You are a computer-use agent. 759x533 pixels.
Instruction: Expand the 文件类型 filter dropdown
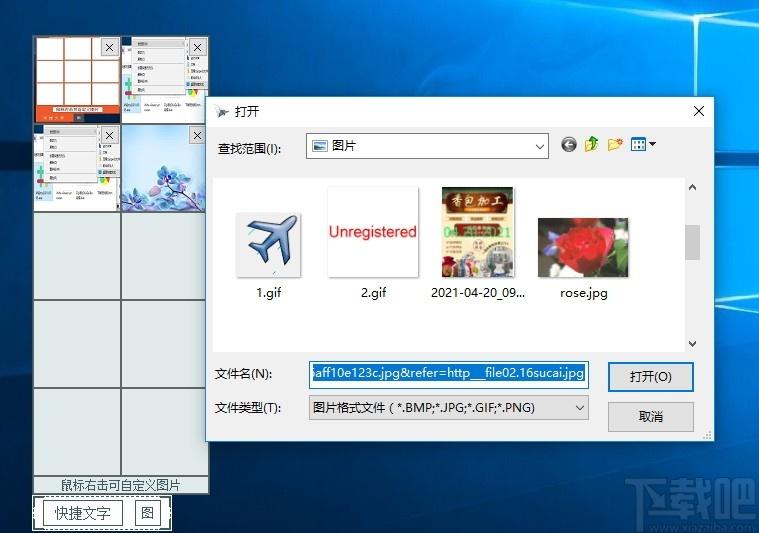tap(580, 408)
